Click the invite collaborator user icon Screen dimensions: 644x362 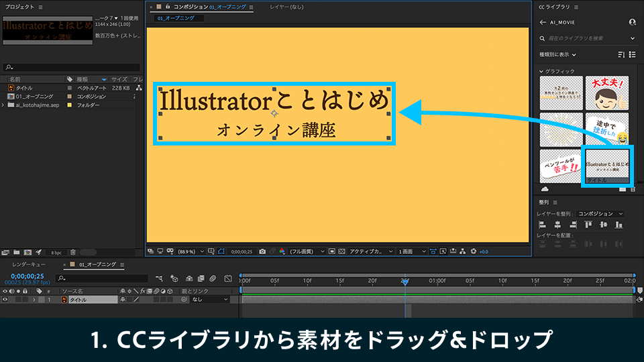tap(632, 22)
